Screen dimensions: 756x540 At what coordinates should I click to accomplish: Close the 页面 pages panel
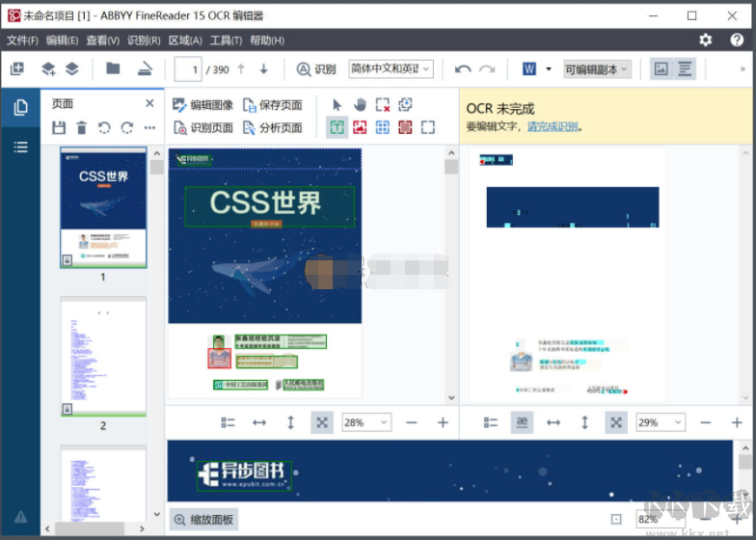point(149,103)
